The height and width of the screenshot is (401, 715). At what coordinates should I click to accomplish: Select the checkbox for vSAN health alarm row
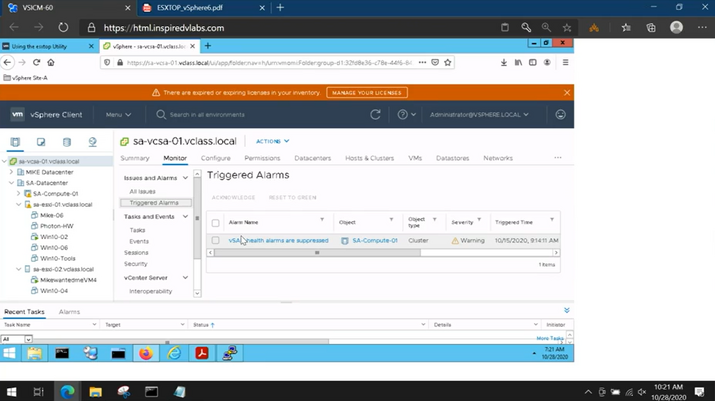coord(215,240)
